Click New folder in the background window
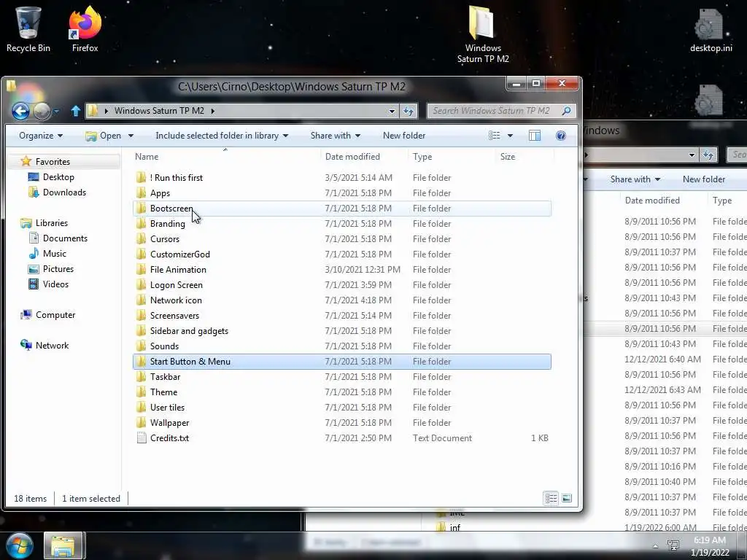Image resolution: width=747 pixels, height=560 pixels. tap(704, 179)
